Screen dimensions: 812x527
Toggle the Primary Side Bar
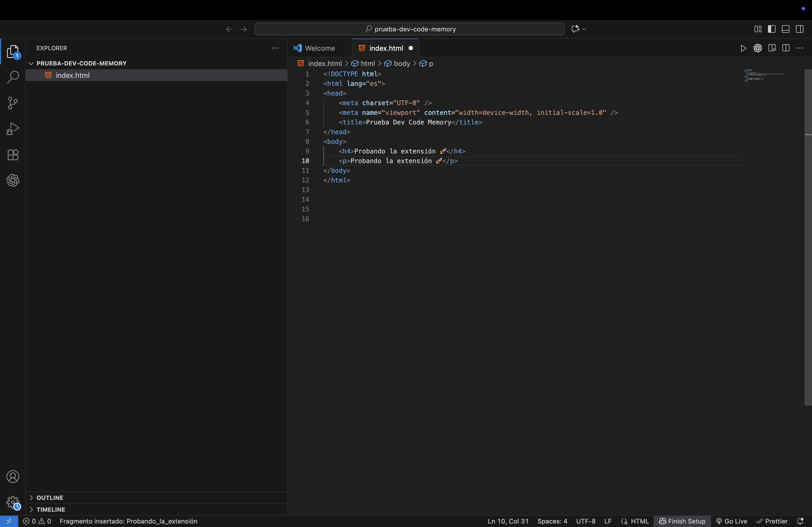[772, 29]
